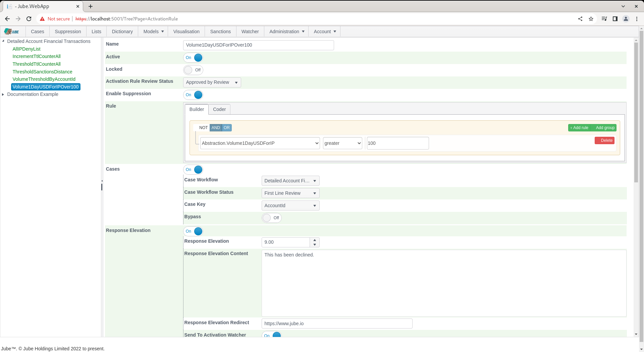Delete the Volume1DayUSDForIP rule row
Image resolution: width=644 pixels, height=352 pixels.
click(604, 140)
